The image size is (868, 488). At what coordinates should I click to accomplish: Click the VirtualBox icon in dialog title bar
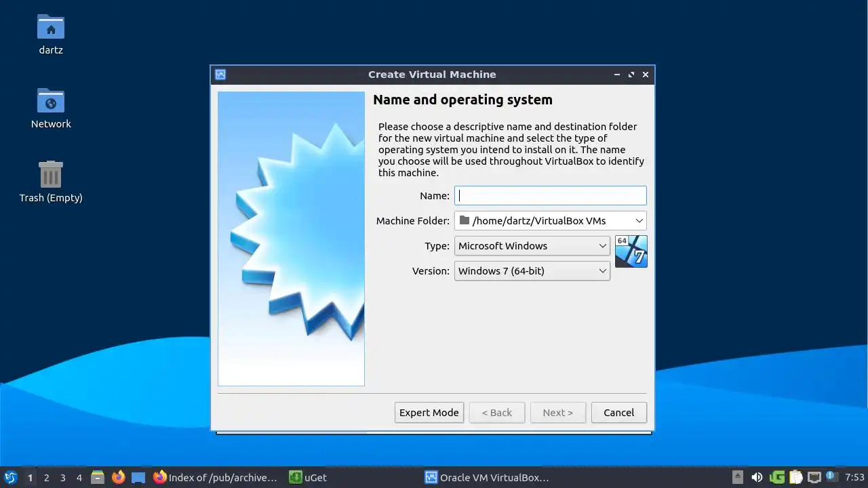[220, 75]
